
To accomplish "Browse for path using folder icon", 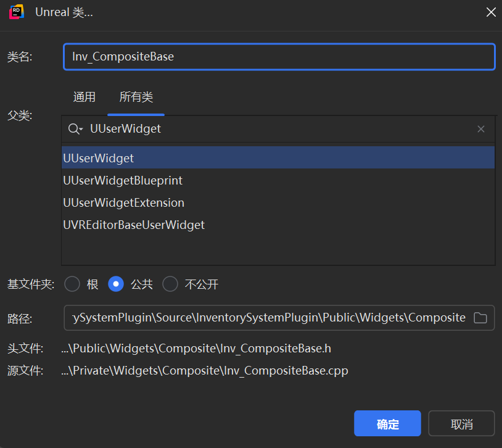I will (x=480, y=318).
